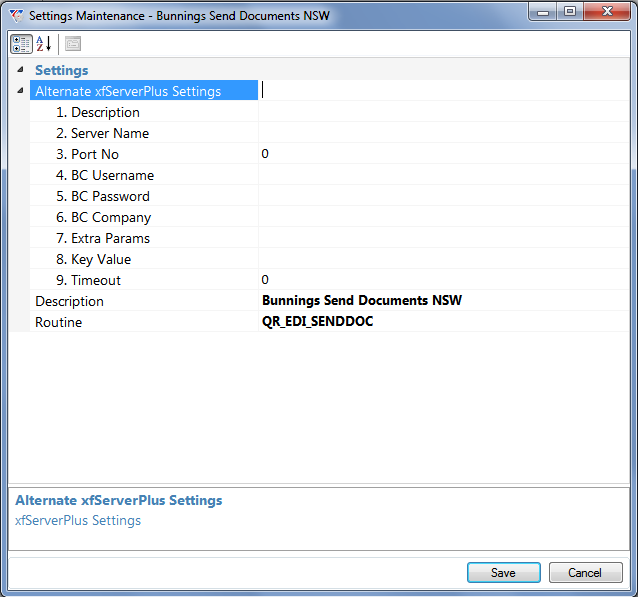Click the BC Username value field
This screenshot has height=597, width=638.
(444, 175)
